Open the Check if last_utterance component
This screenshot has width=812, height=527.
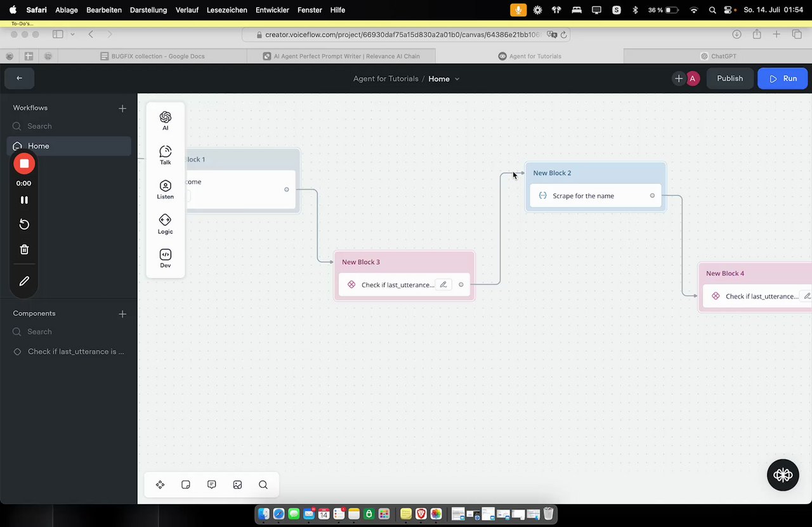tap(69, 351)
